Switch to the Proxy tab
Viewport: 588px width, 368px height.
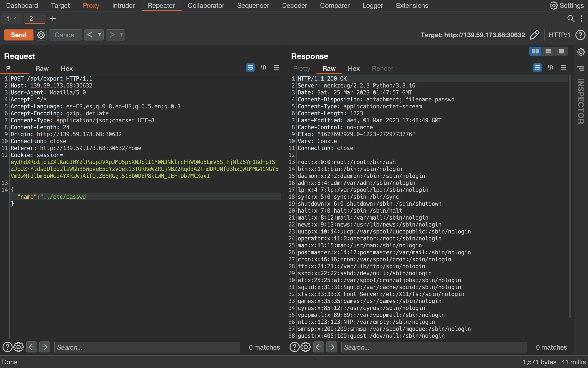coord(91,5)
